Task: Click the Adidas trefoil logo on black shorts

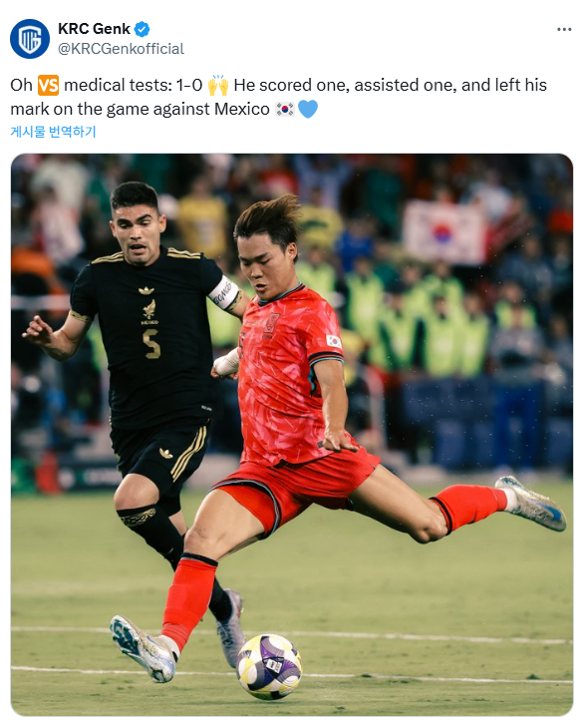Action: tap(165, 453)
